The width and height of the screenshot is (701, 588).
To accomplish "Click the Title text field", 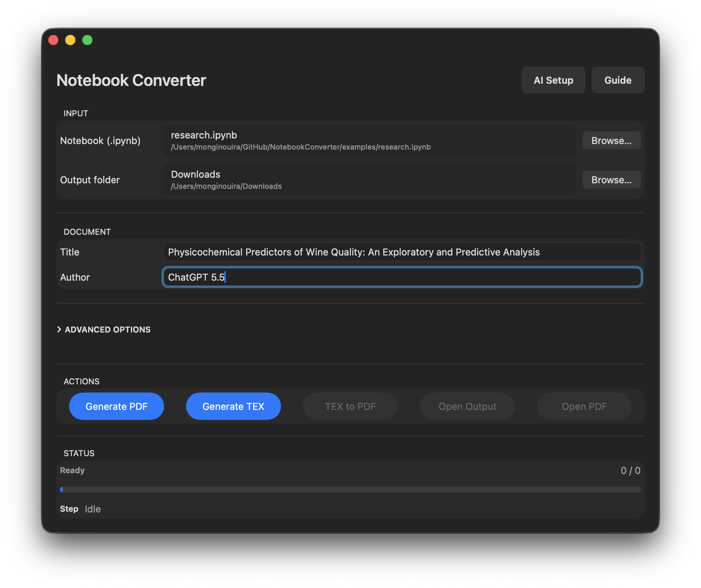I will pyautogui.click(x=402, y=252).
